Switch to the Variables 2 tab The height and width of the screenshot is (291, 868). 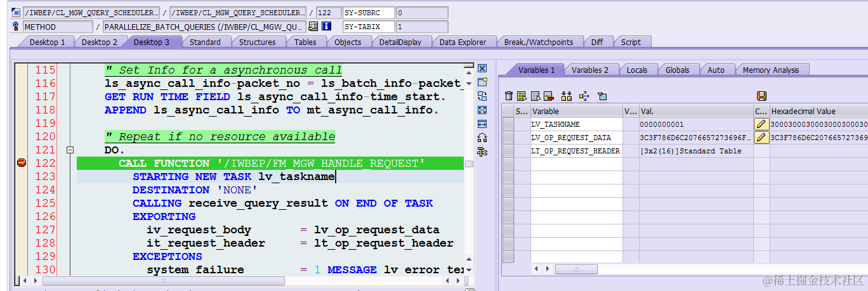pos(590,70)
